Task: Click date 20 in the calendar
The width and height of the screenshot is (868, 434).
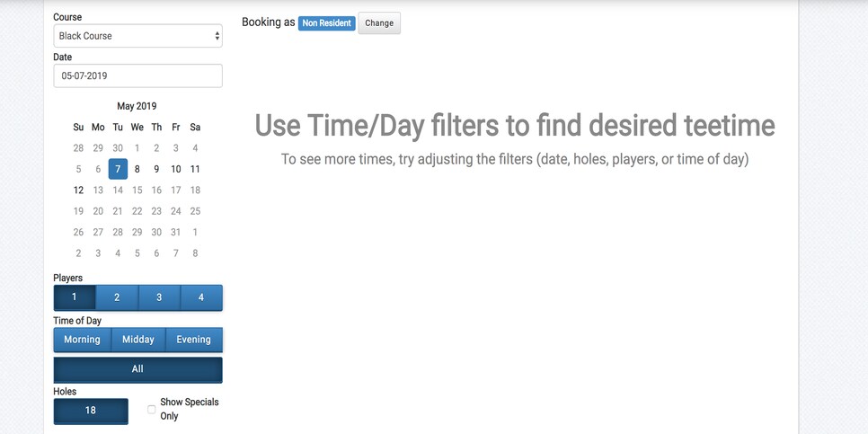Action: [98, 211]
